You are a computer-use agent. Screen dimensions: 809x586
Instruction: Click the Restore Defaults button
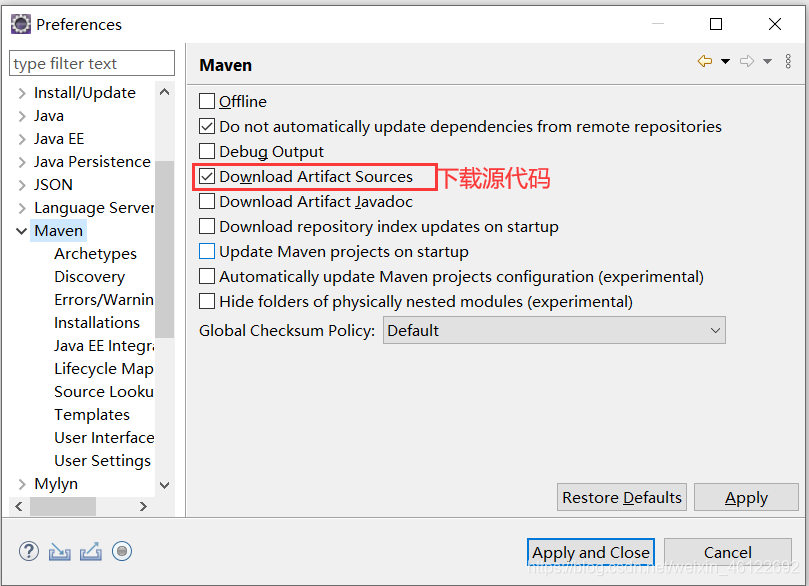[x=622, y=497]
